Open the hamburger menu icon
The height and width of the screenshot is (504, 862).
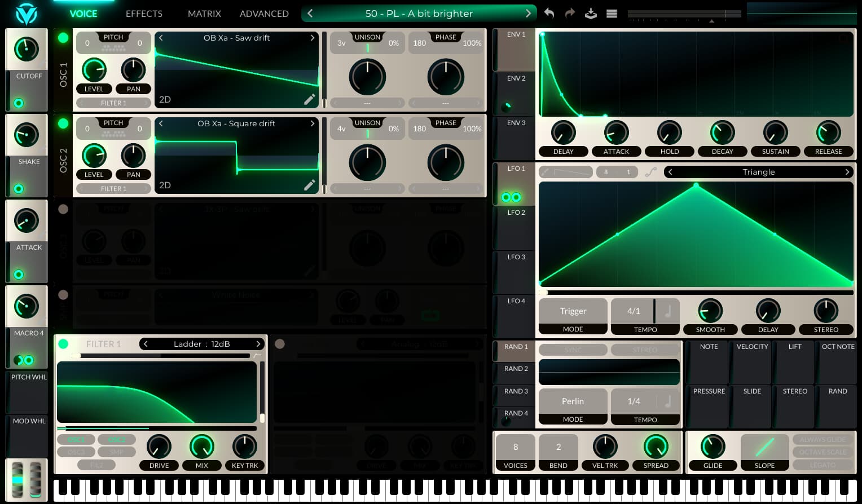[612, 14]
